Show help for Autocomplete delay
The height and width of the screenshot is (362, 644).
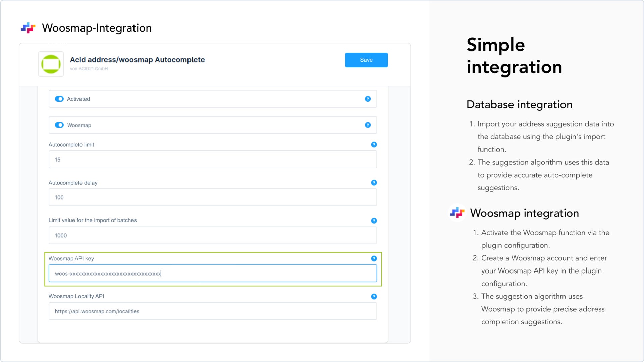click(x=374, y=183)
